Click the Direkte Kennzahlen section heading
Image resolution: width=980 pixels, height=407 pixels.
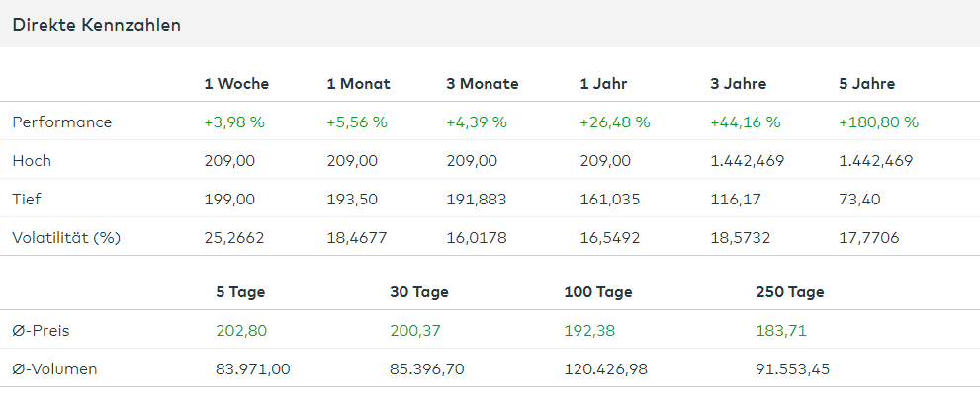(x=96, y=26)
